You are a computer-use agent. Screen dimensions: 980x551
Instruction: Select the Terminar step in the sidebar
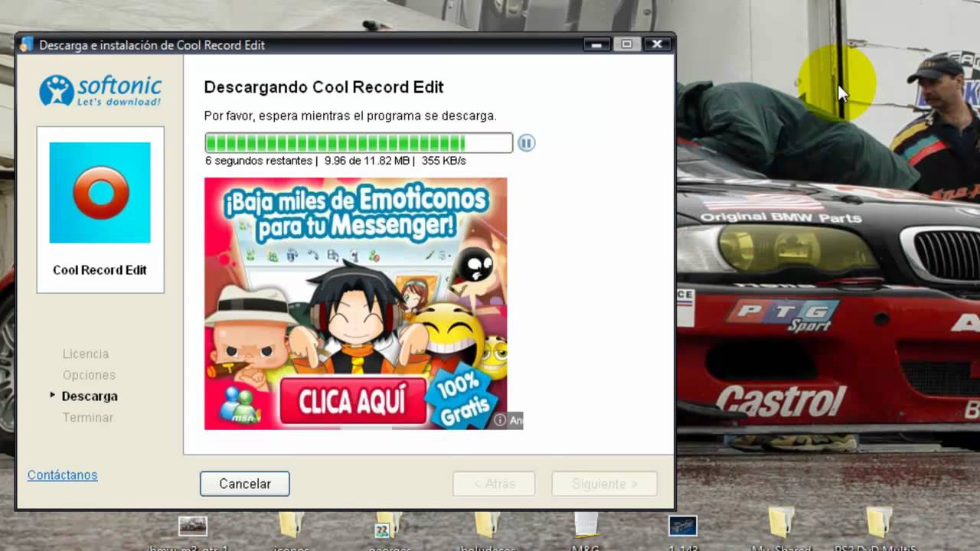[x=87, y=418]
